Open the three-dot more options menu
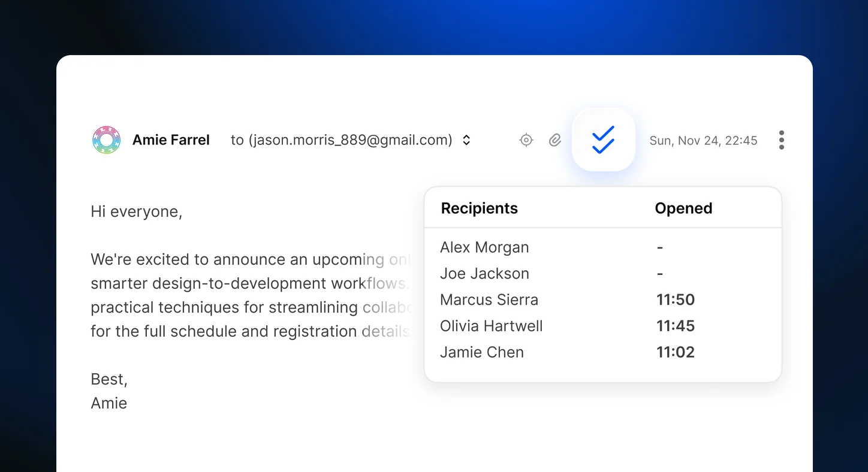The height and width of the screenshot is (472, 868). [x=781, y=140]
